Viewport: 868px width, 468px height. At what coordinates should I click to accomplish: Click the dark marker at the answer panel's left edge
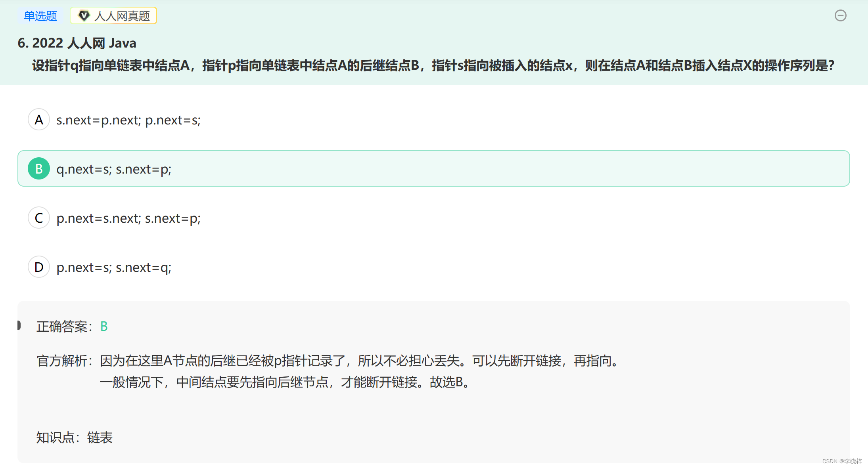coord(19,325)
